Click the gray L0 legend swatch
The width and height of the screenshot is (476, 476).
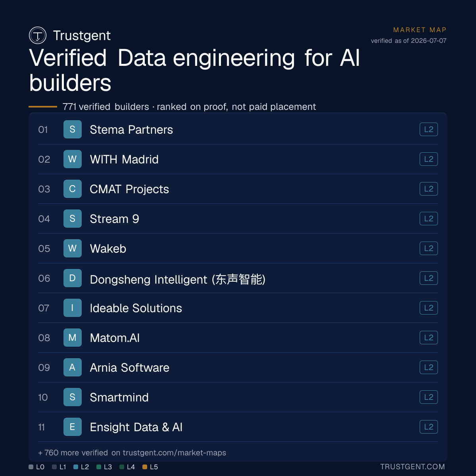31,467
